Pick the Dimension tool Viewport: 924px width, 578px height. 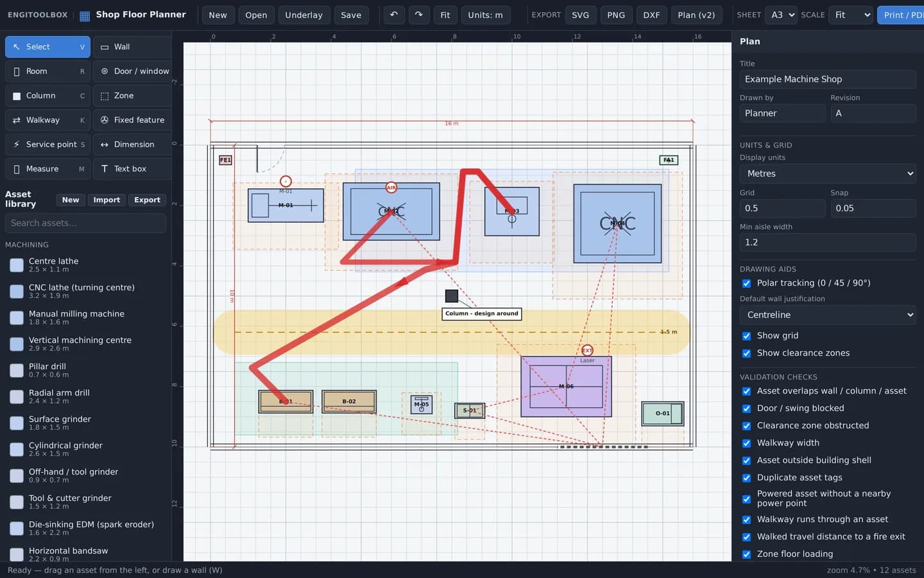[132, 144]
